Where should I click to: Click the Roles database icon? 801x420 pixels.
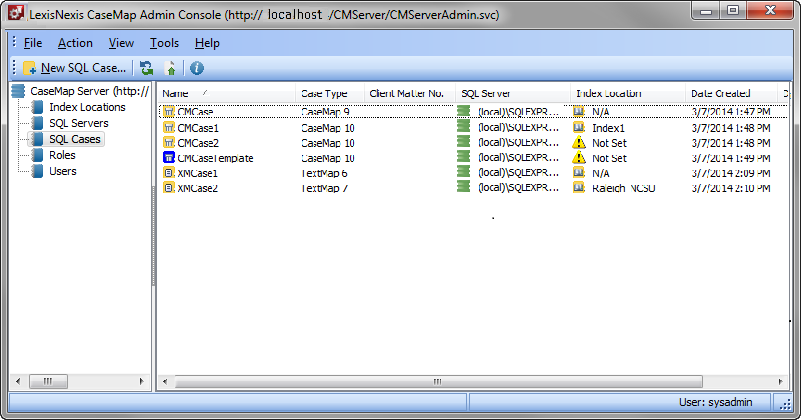(37, 155)
